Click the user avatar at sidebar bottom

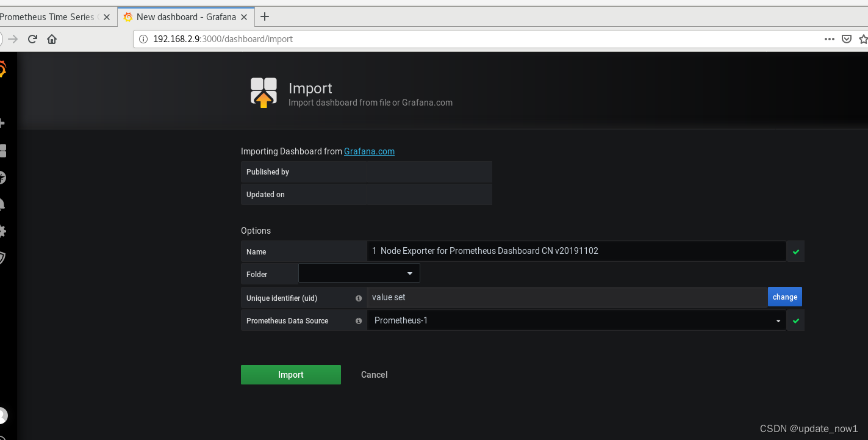pos(2,416)
